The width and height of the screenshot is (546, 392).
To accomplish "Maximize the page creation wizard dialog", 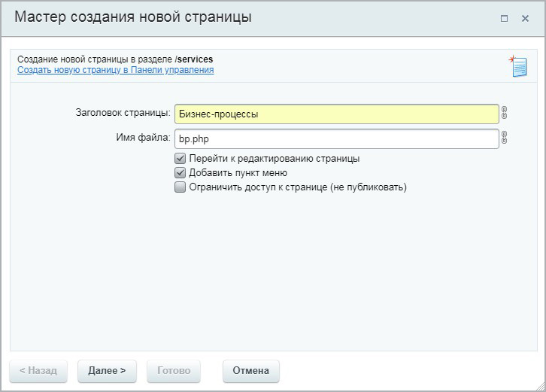I will [504, 18].
